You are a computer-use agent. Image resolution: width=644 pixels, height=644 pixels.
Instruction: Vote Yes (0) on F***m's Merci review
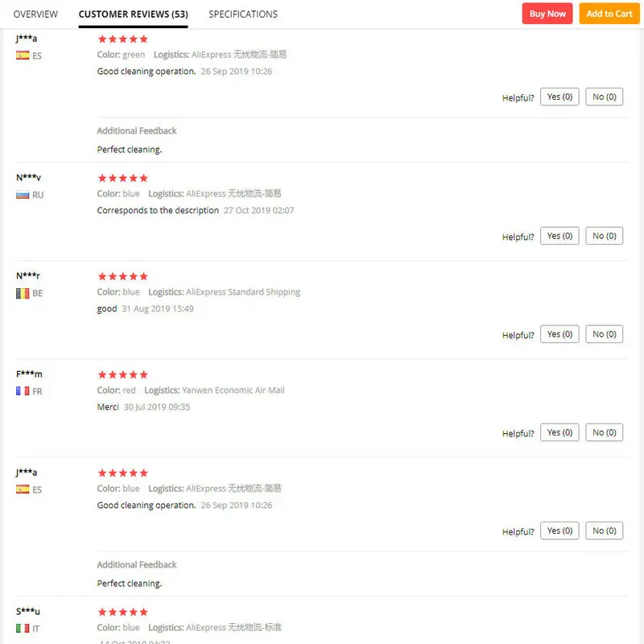(559, 432)
